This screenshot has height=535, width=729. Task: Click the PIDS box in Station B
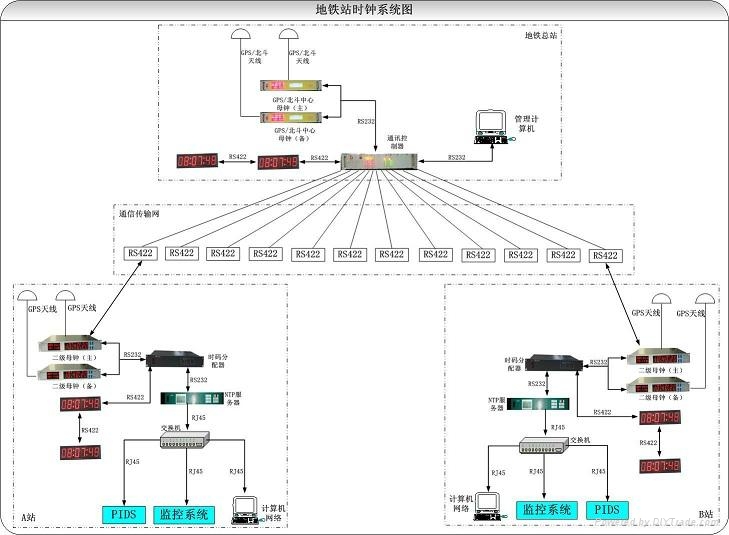pyautogui.click(x=607, y=509)
